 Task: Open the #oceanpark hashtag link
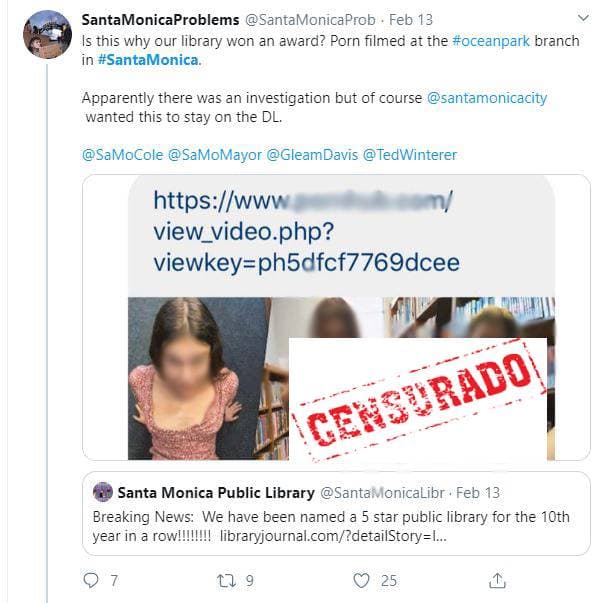[491, 41]
